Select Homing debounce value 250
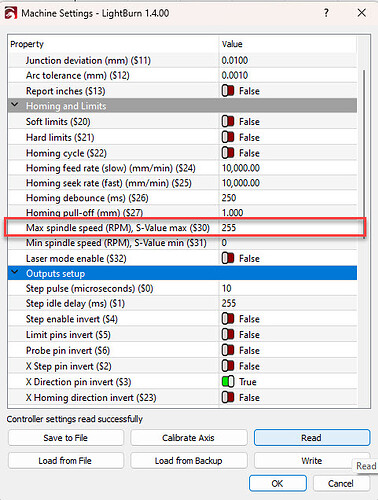The image size is (378, 500). click(x=229, y=198)
